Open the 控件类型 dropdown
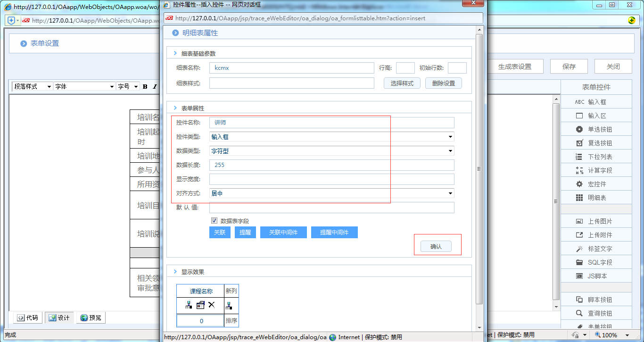The height and width of the screenshot is (342, 644). click(450, 136)
